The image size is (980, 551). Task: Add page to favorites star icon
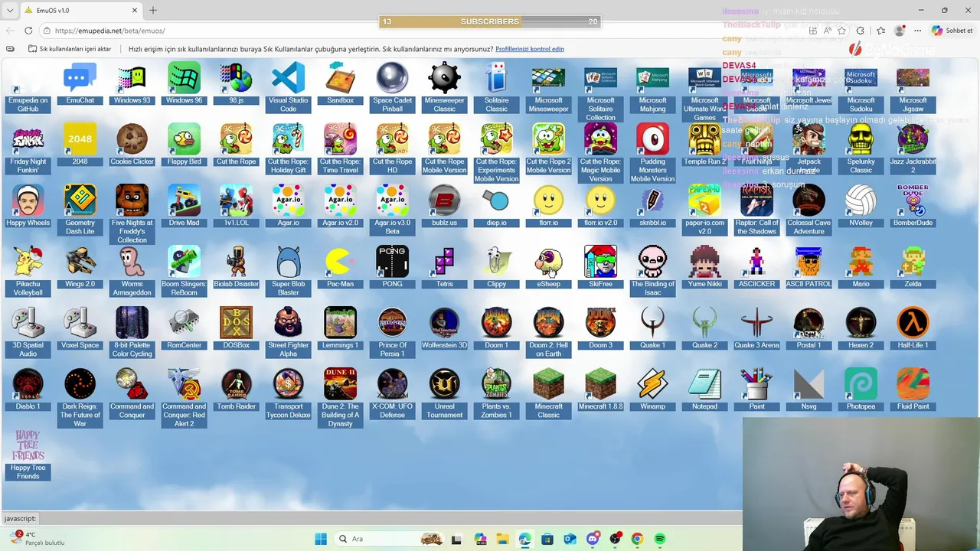[x=841, y=31]
